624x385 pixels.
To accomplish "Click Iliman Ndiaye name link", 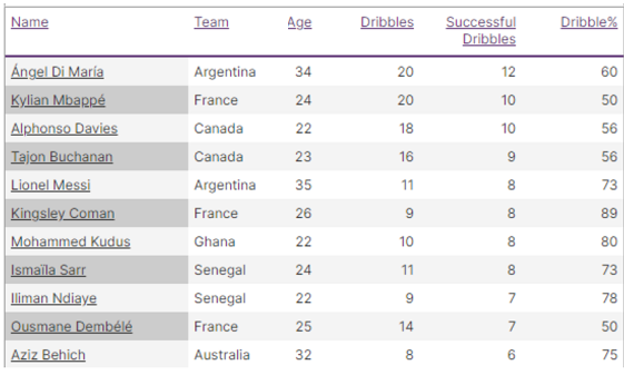I will point(54,298).
